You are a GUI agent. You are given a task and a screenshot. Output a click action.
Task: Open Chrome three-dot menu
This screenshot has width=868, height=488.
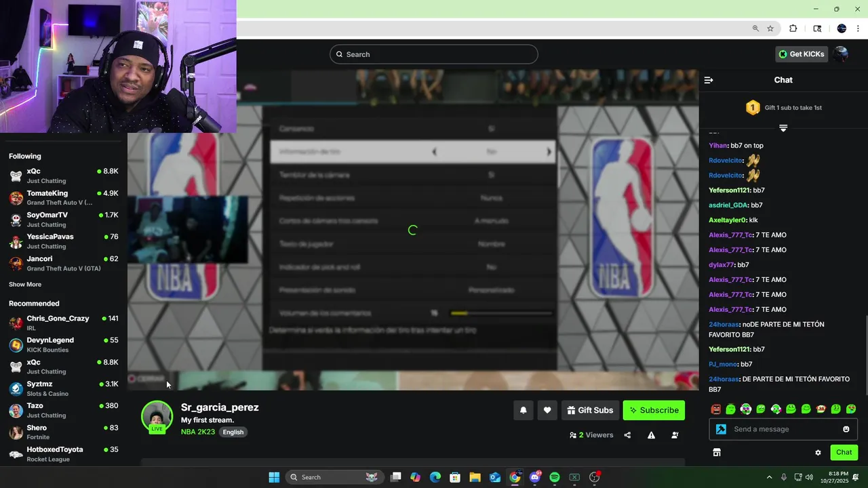pyautogui.click(x=858, y=28)
